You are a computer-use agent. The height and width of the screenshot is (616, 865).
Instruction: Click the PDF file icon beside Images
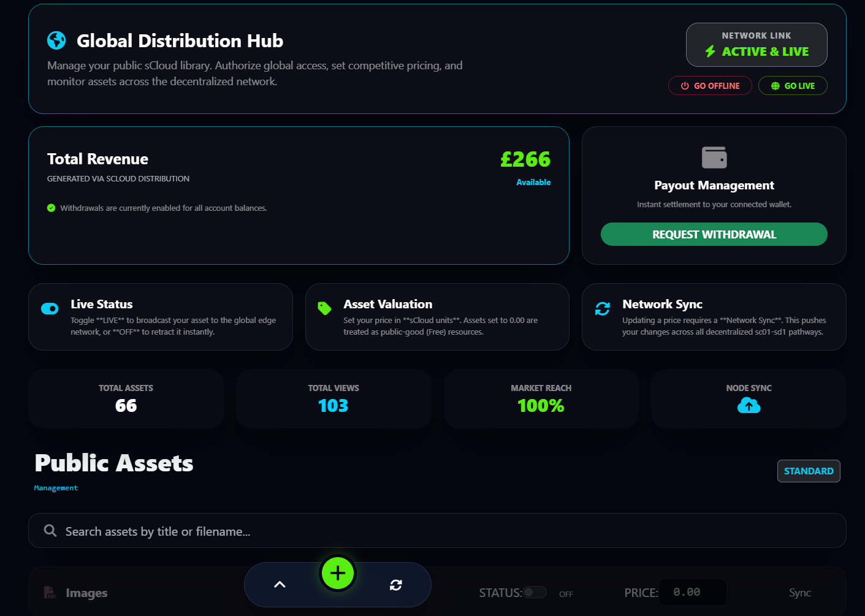point(50,593)
